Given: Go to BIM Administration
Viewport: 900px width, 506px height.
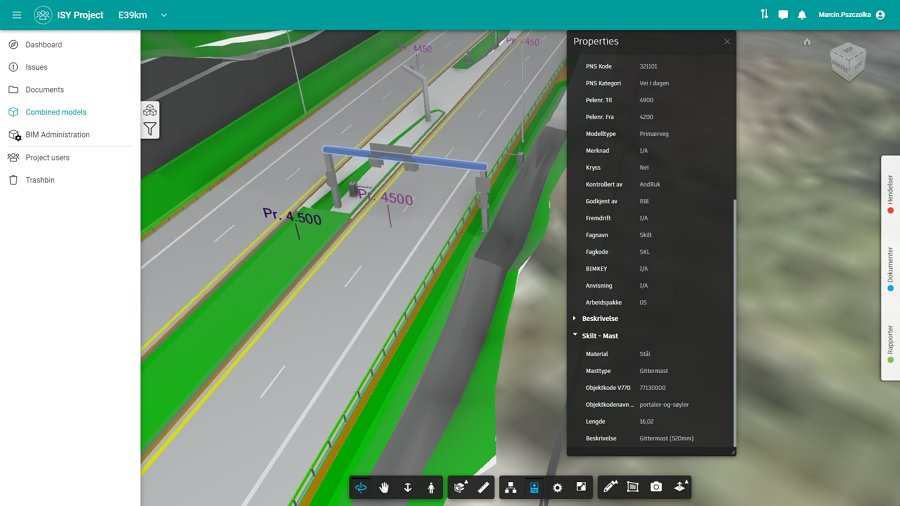Looking at the screenshot, I should (x=57, y=135).
